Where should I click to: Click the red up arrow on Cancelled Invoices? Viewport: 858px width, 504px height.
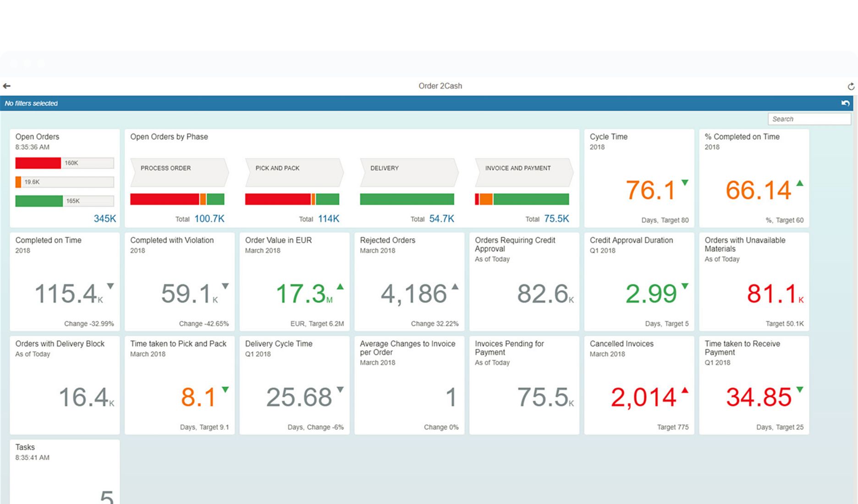685,390
